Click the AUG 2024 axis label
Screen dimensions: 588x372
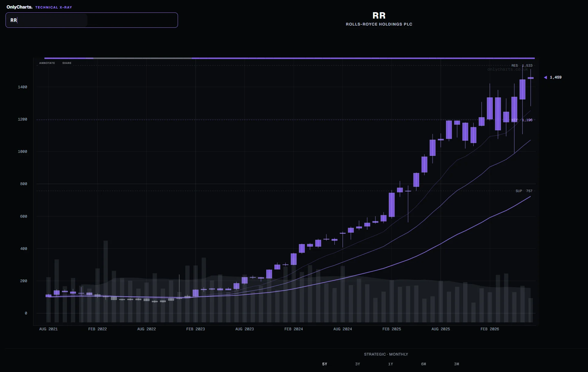click(343, 329)
